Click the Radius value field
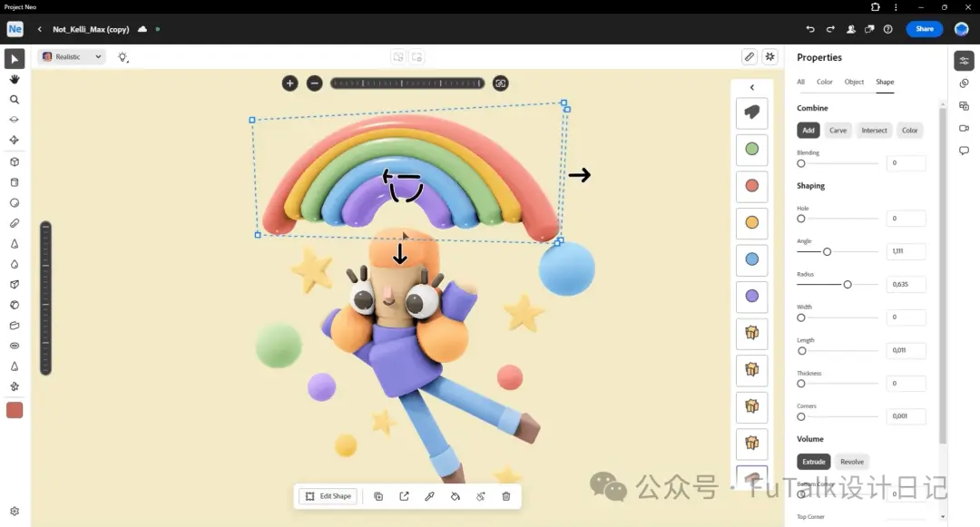This screenshot has width=980, height=527. tap(906, 284)
